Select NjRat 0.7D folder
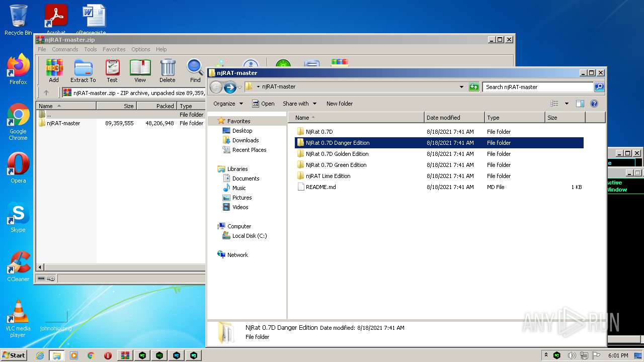Image resolution: width=644 pixels, height=362 pixels. point(319,132)
